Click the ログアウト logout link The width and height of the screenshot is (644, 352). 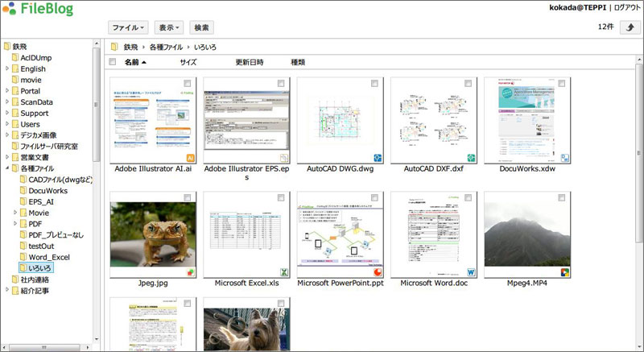[x=627, y=8]
